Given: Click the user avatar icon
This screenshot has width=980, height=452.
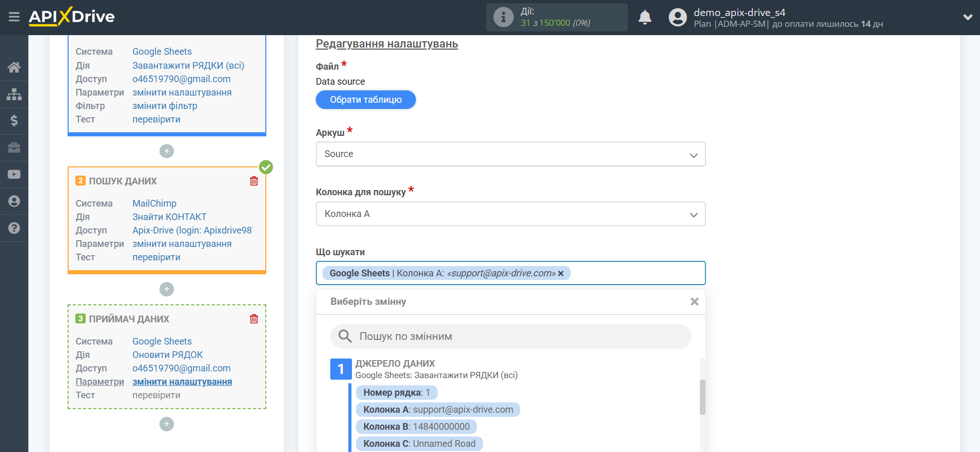Looking at the screenshot, I should pyautogui.click(x=678, y=18).
